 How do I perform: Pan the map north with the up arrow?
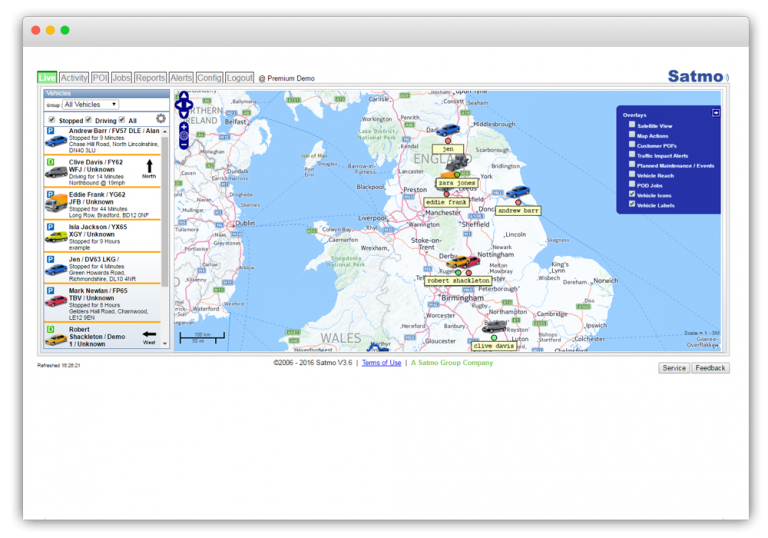point(184,95)
